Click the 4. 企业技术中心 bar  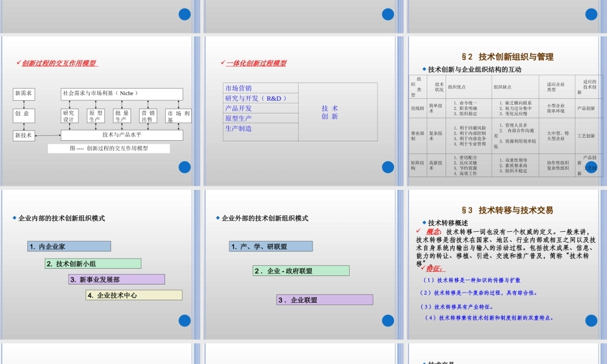pyautogui.click(x=134, y=295)
